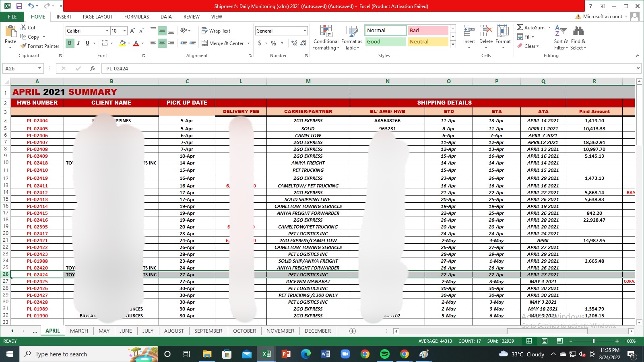The height and width of the screenshot is (362, 644).
Task: Switch to the INSERT ribbon tab
Action: tap(64, 16)
